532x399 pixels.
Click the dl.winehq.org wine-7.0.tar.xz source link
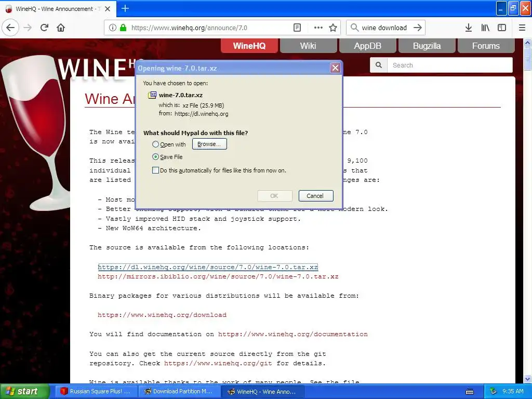point(208,267)
